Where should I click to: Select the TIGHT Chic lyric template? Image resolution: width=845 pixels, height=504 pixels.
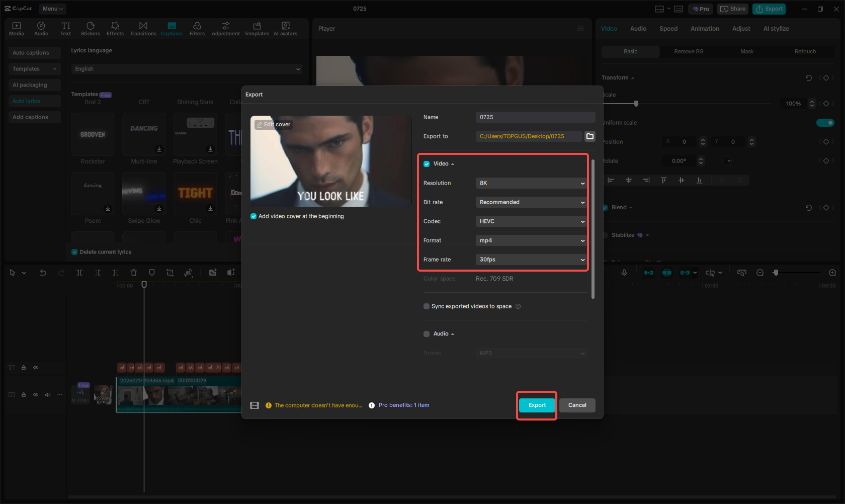coord(195,194)
